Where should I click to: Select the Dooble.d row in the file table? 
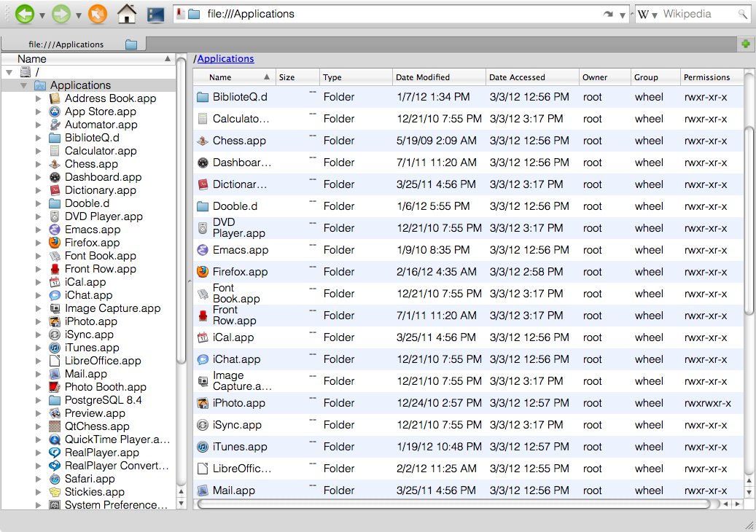pos(468,206)
